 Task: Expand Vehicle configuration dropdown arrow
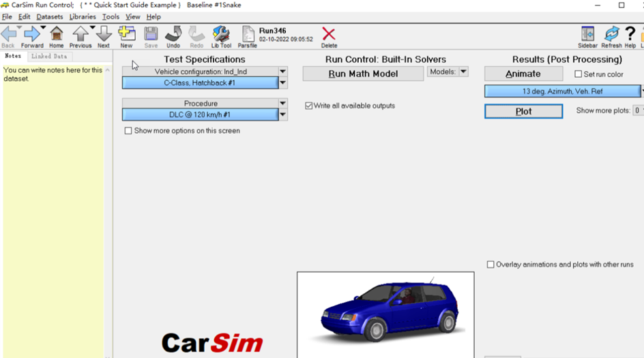[283, 72]
